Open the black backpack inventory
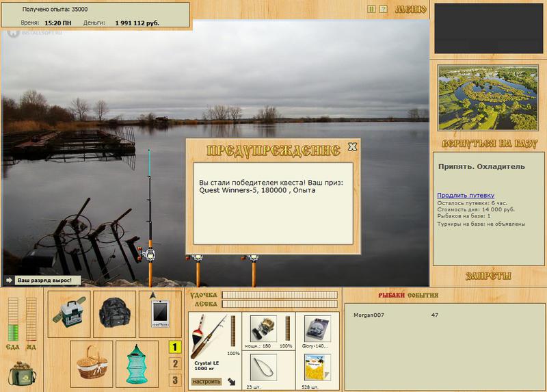 click(115, 314)
